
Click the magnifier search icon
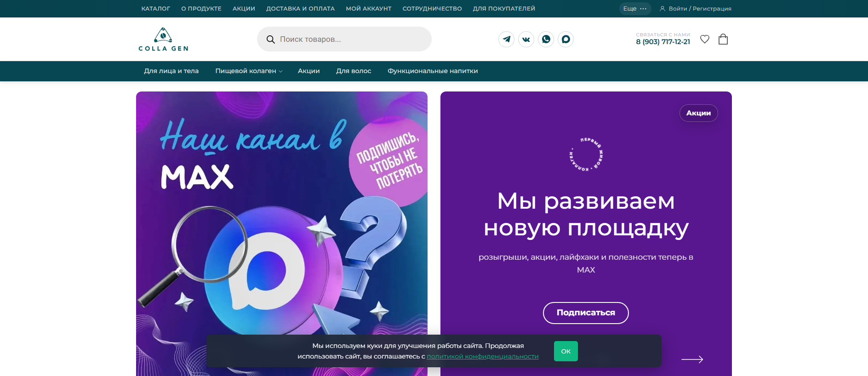271,40
